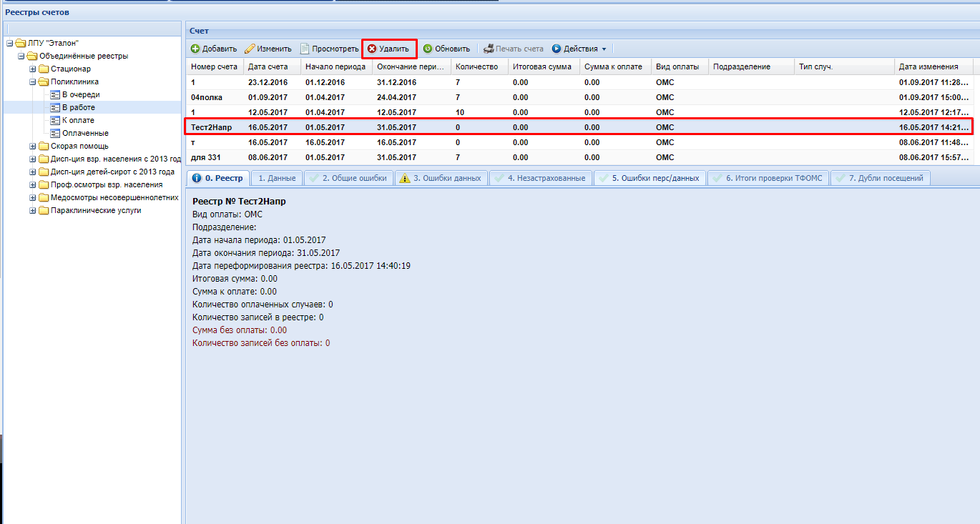Screen dimensions: 980x524
Task: Open 5. Ошибки перс/данных tab
Action: pos(650,178)
